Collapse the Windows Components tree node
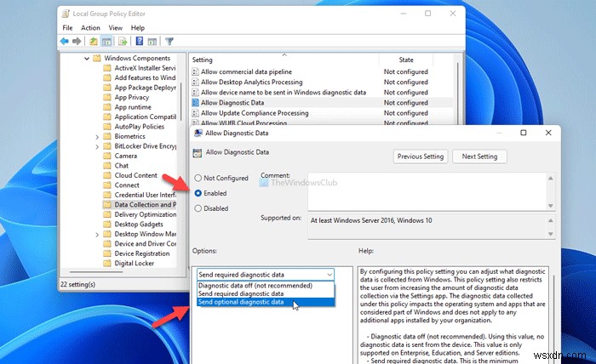The height and width of the screenshot is (364, 596). [x=87, y=59]
